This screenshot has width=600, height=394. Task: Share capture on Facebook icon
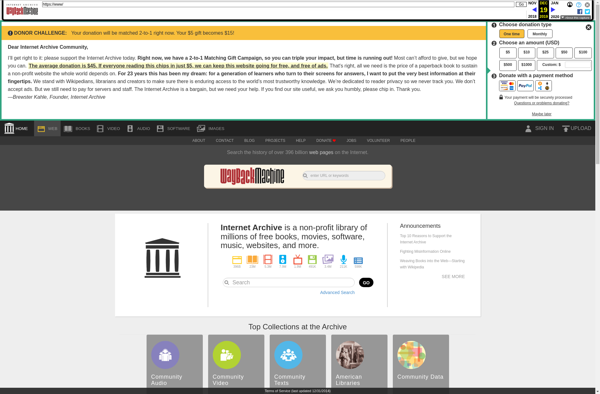(580, 11)
